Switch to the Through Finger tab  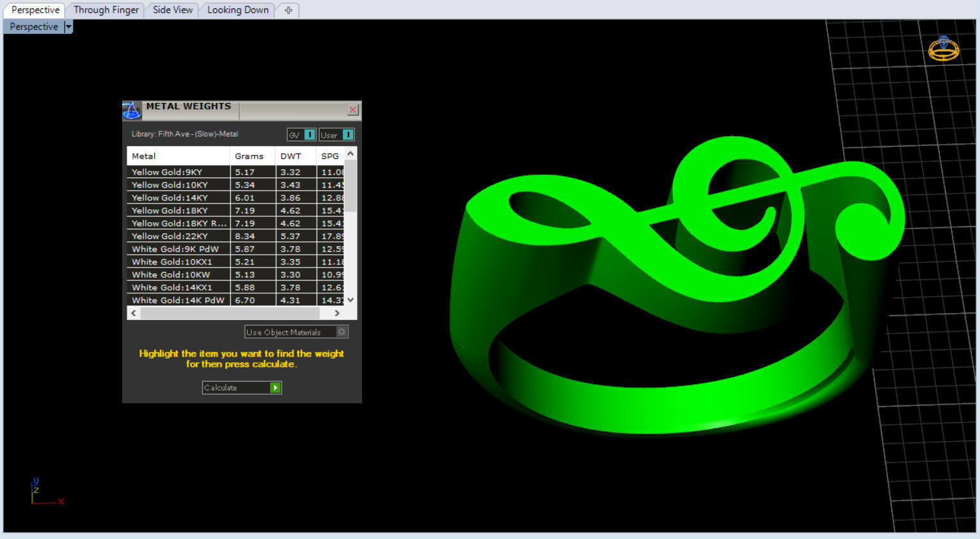click(x=106, y=10)
